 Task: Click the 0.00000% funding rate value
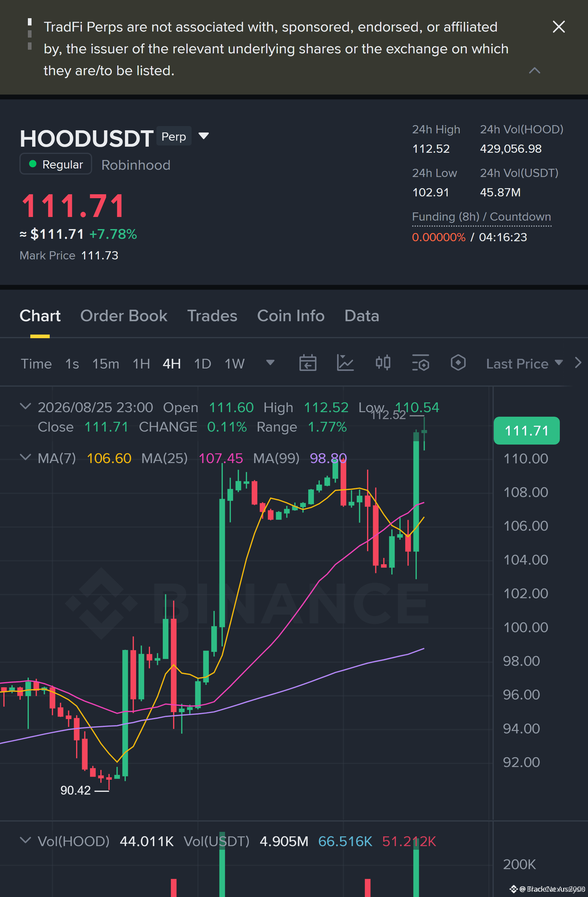(439, 237)
